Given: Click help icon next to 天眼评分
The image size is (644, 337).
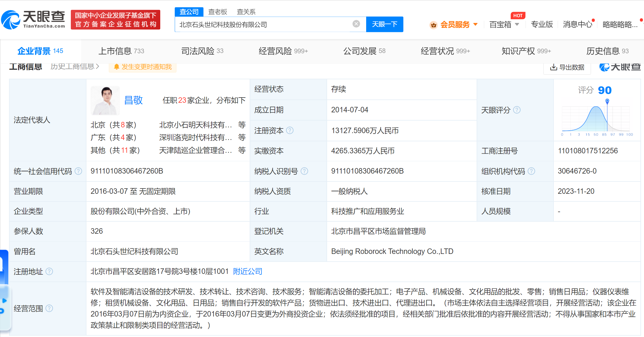Looking at the screenshot, I should pos(517,110).
